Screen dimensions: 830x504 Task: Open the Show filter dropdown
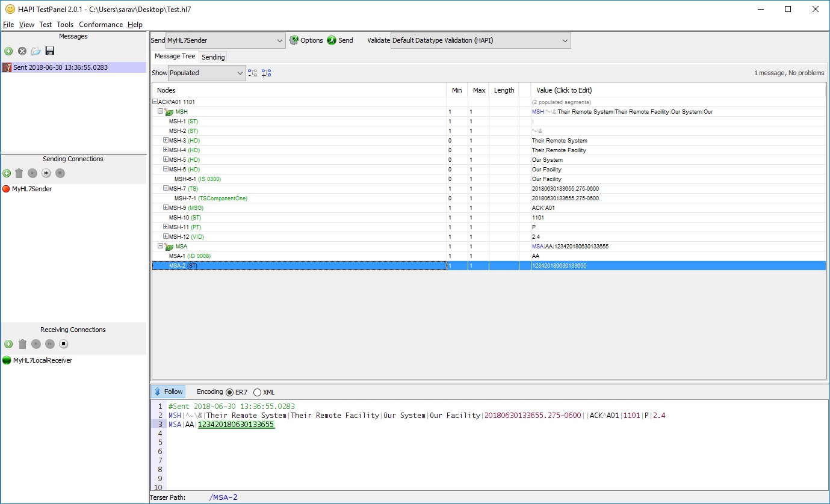coord(240,72)
